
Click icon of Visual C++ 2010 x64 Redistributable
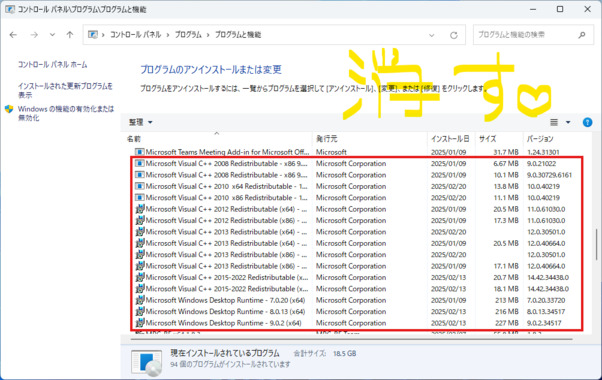point(140,186)
